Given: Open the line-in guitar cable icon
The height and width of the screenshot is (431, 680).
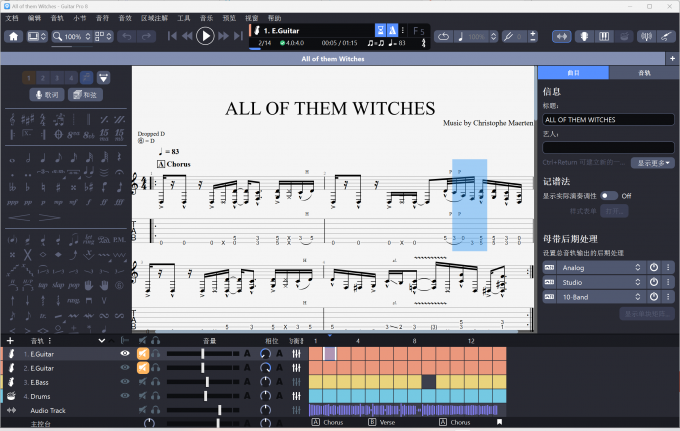Looking at the screenshot, I should click(x=666, y=36).
